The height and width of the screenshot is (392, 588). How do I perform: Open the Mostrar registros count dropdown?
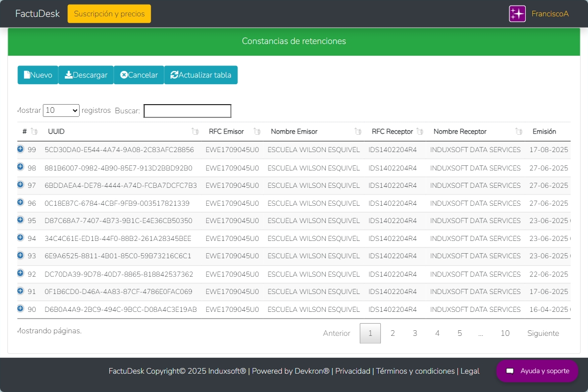coord(61,110)
